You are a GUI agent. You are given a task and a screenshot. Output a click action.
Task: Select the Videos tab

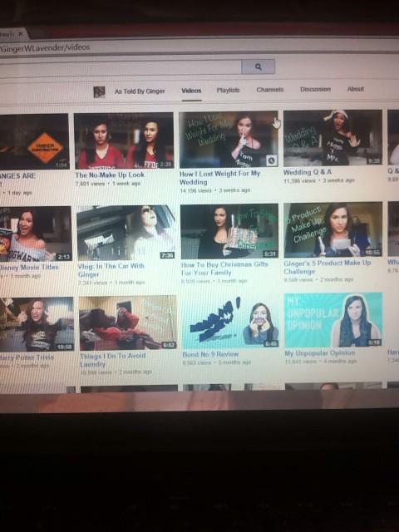click(191, 91)
